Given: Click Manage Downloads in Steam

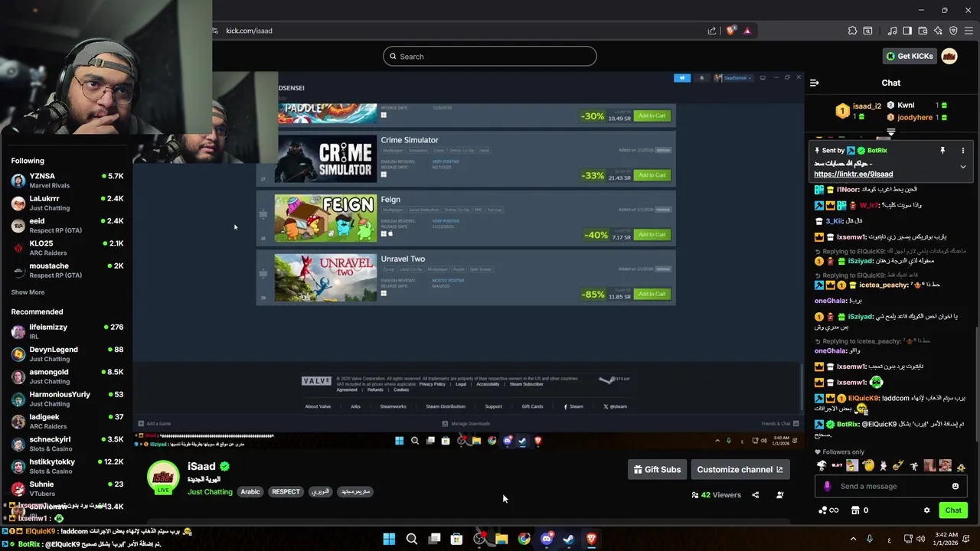Looking at the screenshot, I should pos(465,423).
